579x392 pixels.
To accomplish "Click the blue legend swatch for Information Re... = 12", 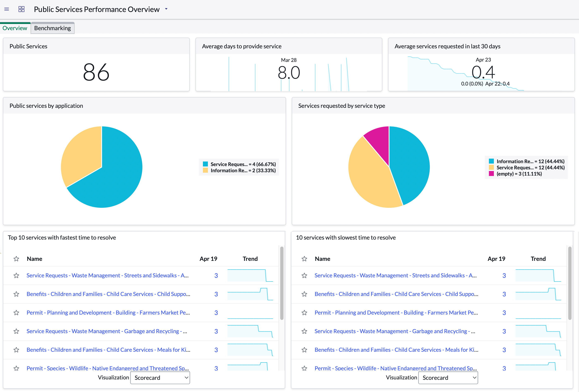I will coord(491,161).
